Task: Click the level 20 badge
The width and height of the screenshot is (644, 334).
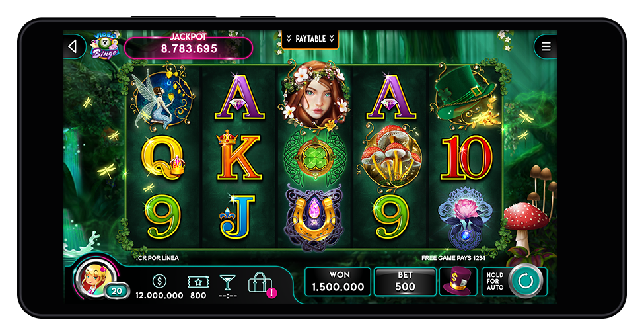Action: [x=117, y=291]
